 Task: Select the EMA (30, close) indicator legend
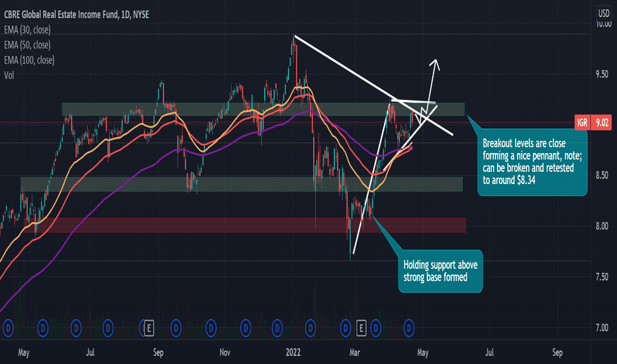click(x=27, y=30)
